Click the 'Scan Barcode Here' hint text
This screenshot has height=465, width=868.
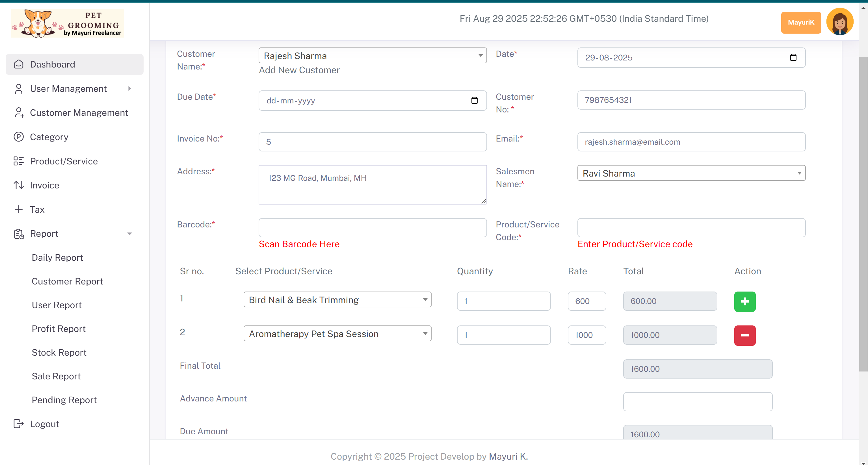click(x=299, y=244)
